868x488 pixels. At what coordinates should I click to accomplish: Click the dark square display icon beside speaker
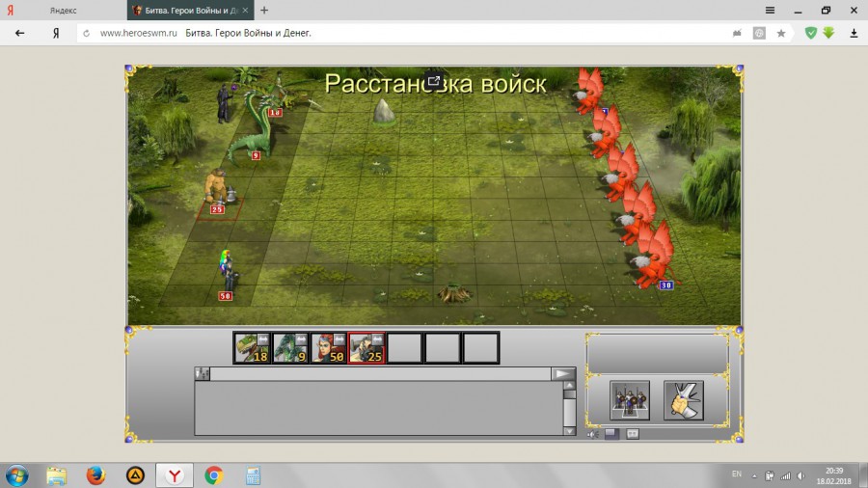(611, 434)
